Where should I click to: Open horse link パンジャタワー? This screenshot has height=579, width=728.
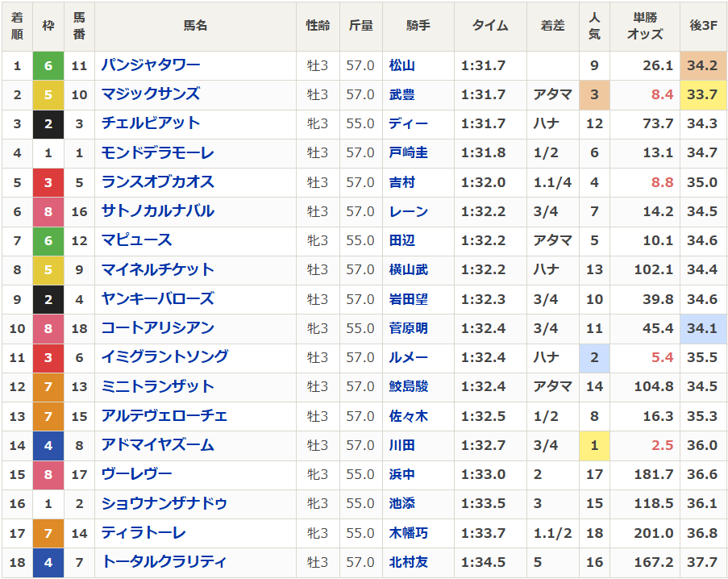(151, 65)
